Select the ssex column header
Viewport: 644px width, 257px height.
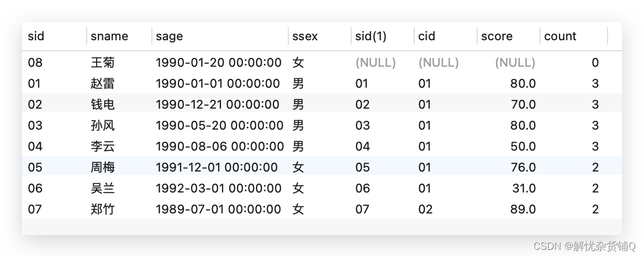pos(305,36)
